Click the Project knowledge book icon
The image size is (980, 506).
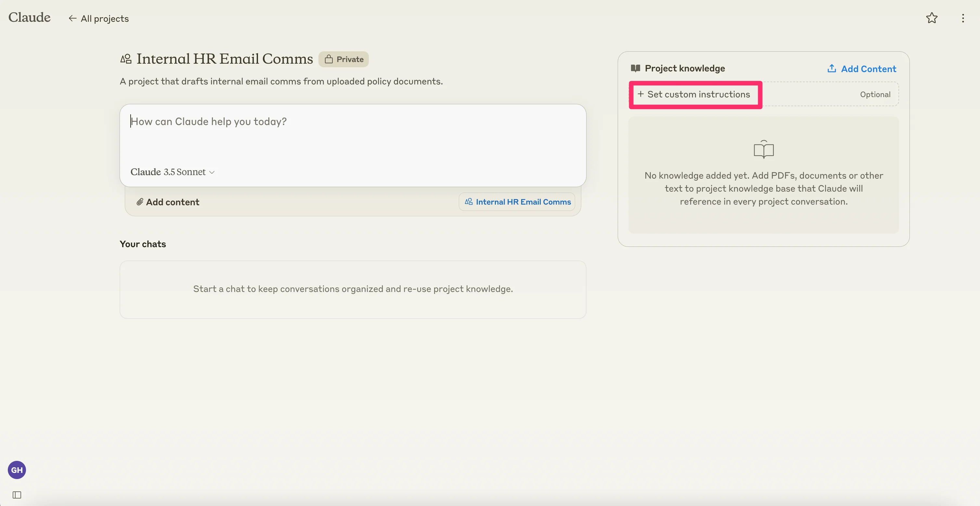pos(635,69)
